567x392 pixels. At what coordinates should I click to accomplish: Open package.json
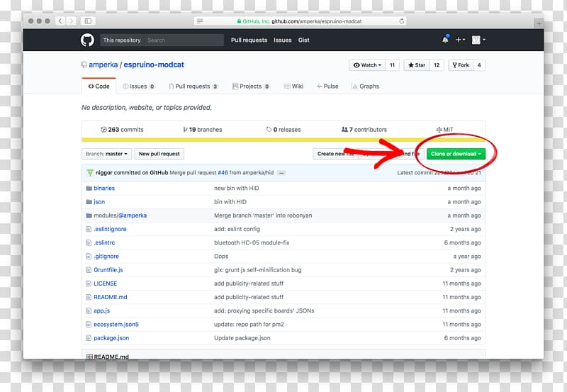111,338
